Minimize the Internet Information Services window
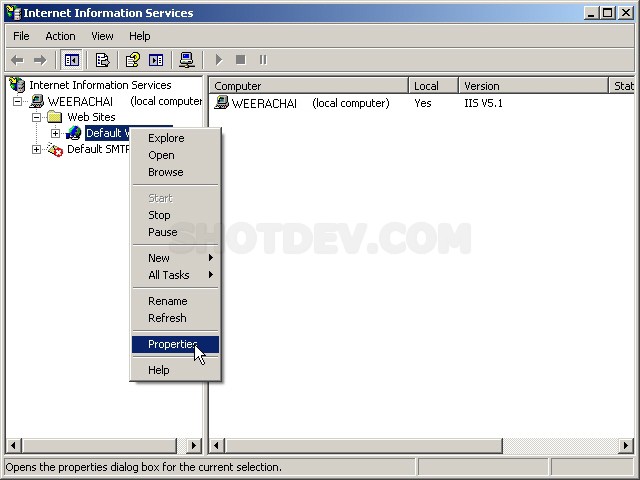Viewport: 640px width, 480px height. [591, 13]
